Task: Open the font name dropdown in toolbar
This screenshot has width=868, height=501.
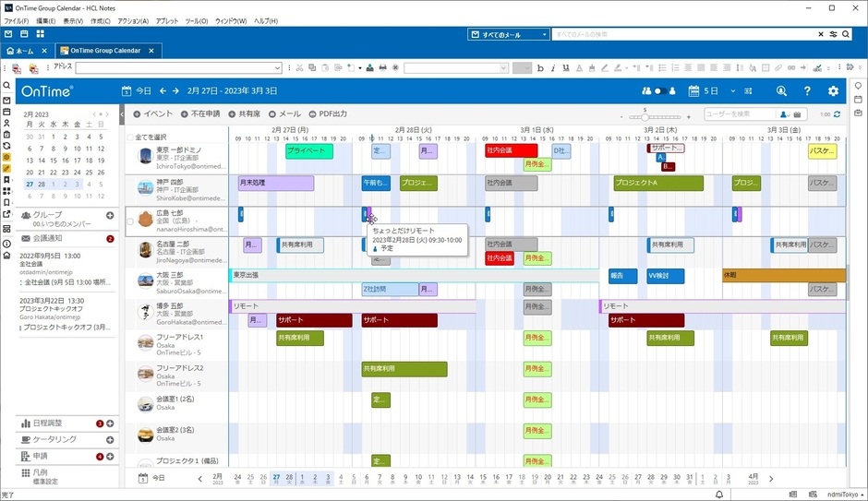Action: coord(503,68)
